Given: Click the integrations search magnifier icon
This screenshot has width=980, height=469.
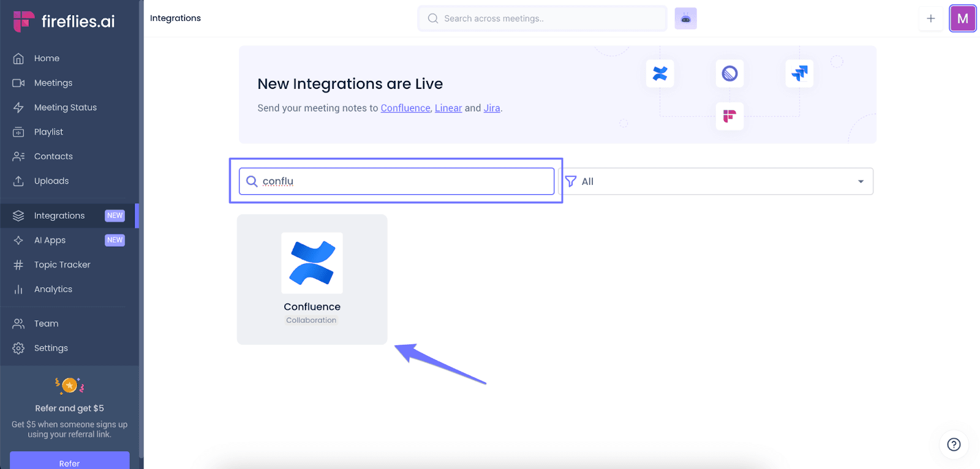Looking at the screenshot, I should (252, 181).
